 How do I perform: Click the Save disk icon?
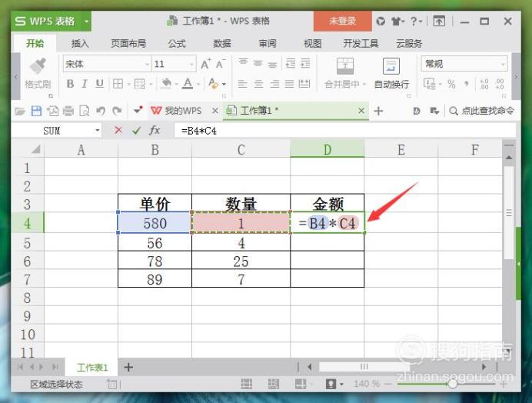click(36, 111)
